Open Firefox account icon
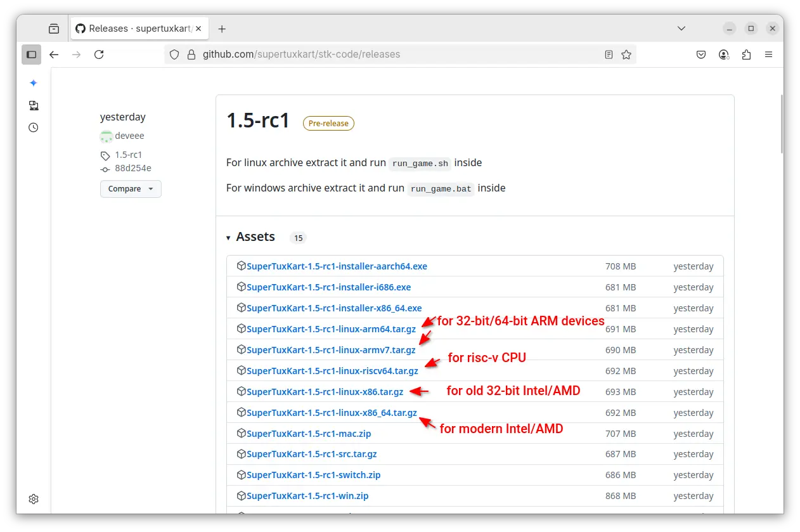Screen dimensions: 800x532 pyautogui.click(x=724, y=55)
